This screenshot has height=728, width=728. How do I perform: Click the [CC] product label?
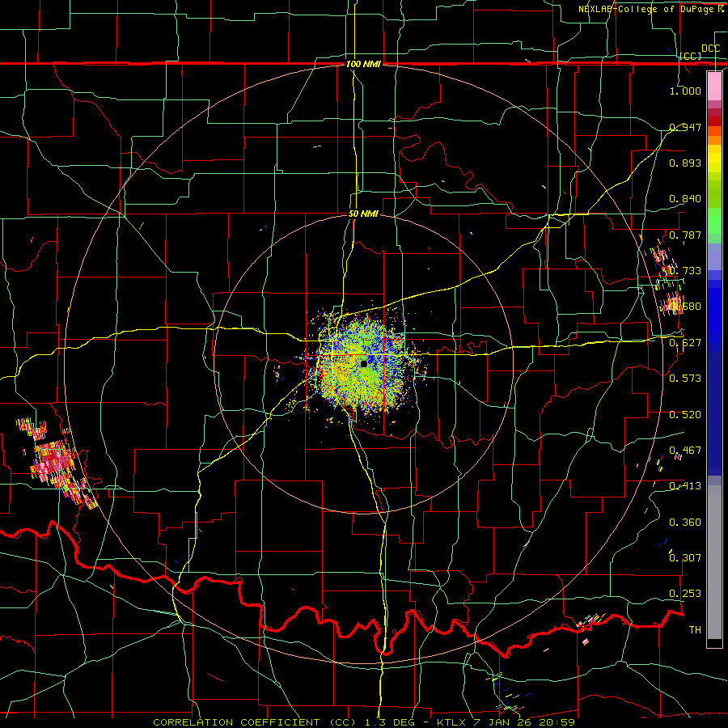coord(691,56)
